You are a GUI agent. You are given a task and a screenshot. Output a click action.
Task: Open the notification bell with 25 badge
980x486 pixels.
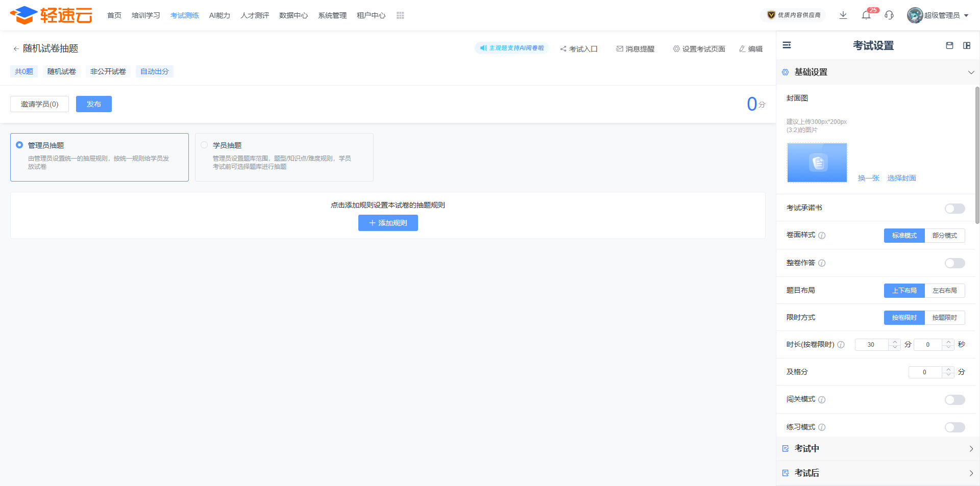click(866, 15)
